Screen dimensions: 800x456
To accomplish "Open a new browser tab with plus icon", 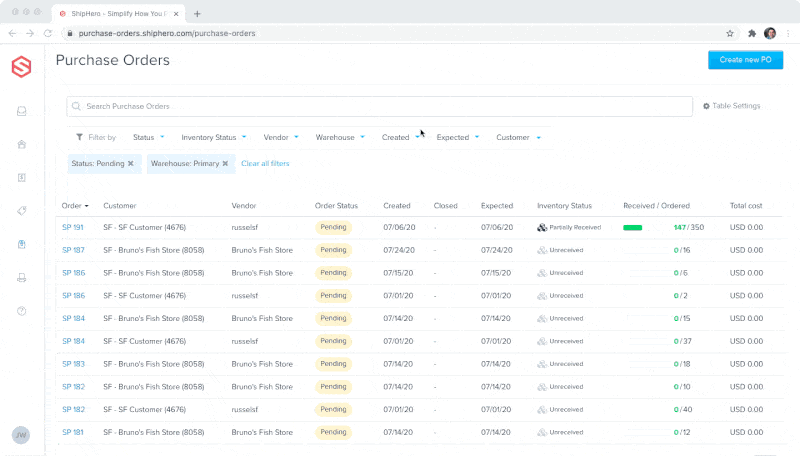I will 197,14.
